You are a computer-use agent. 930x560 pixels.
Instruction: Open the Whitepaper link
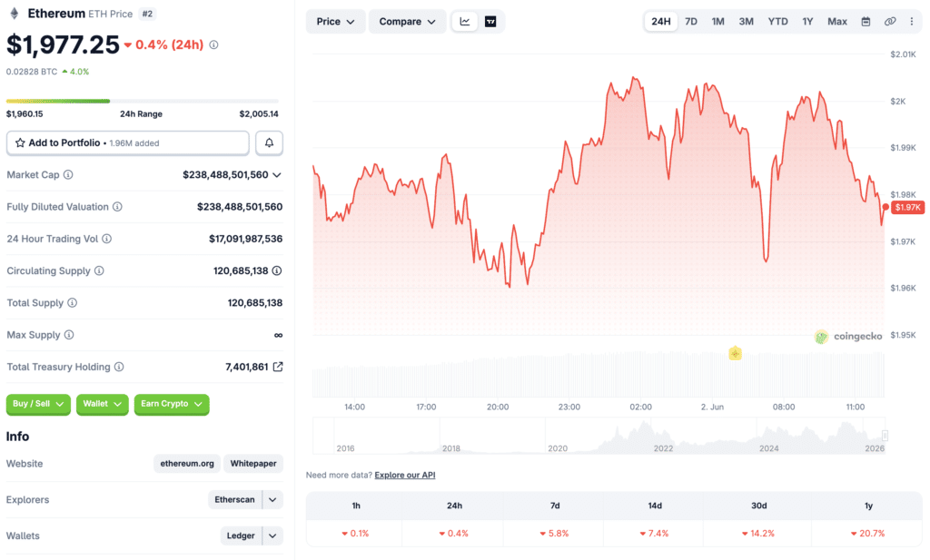pyautogui.click(x=253, y=464)
